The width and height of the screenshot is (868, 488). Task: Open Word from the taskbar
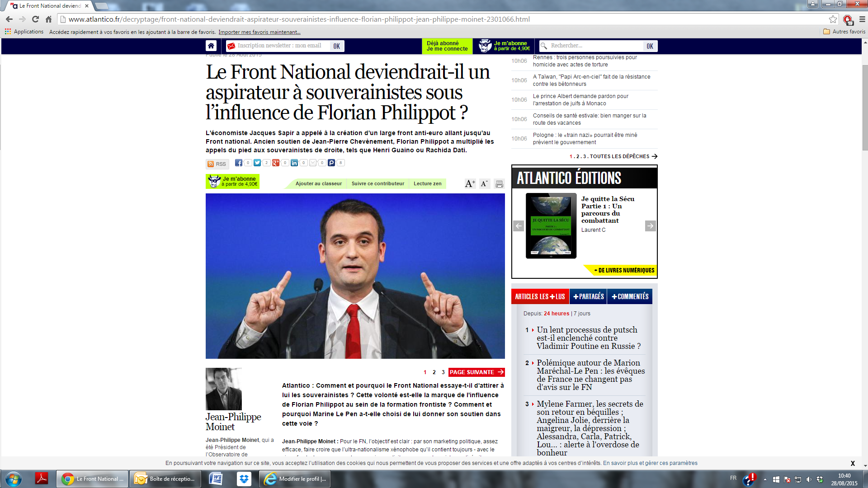tap(216, 479)
